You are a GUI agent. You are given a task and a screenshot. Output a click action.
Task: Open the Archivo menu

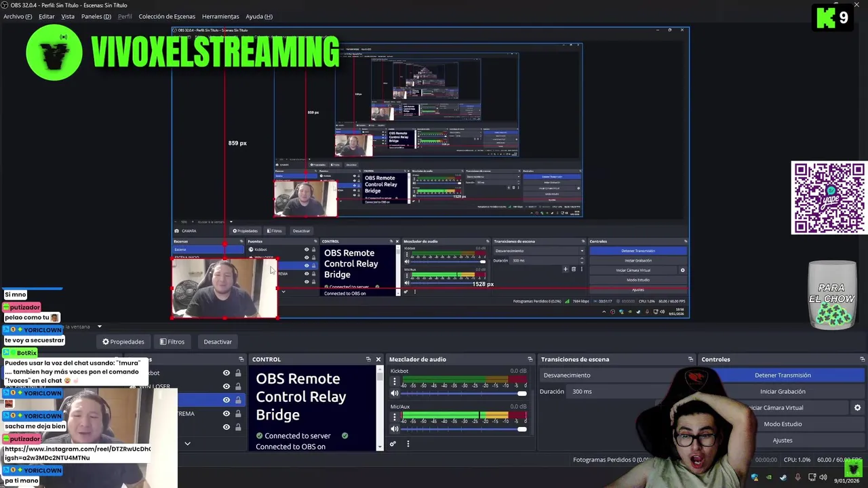tap(18, 16)
